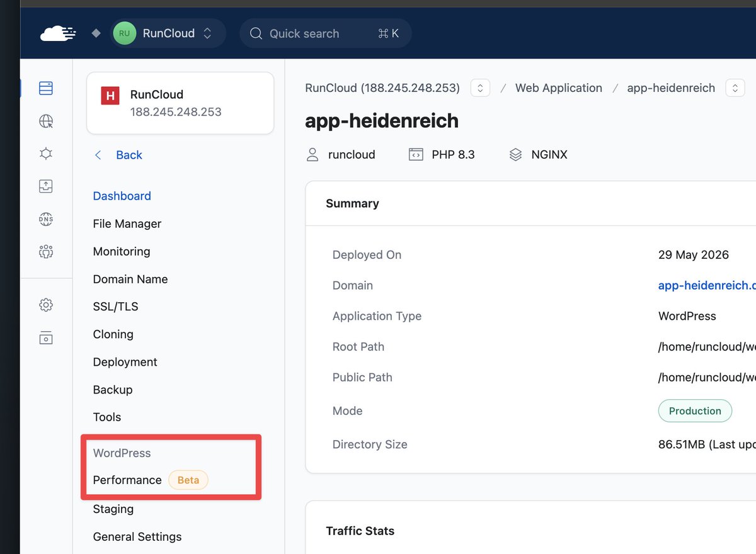Click the Summary heading
Screen dimensions: 756x554
(352, 203)
